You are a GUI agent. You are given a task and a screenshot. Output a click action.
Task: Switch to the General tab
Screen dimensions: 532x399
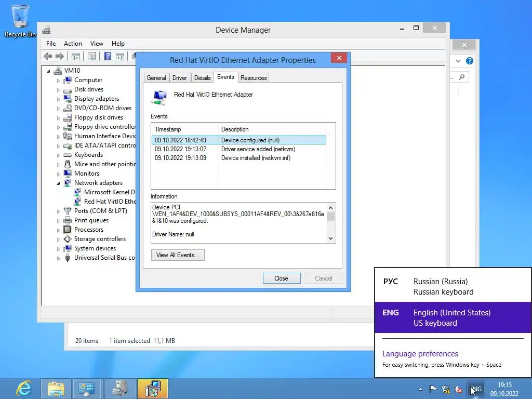(x=156, y=78)
